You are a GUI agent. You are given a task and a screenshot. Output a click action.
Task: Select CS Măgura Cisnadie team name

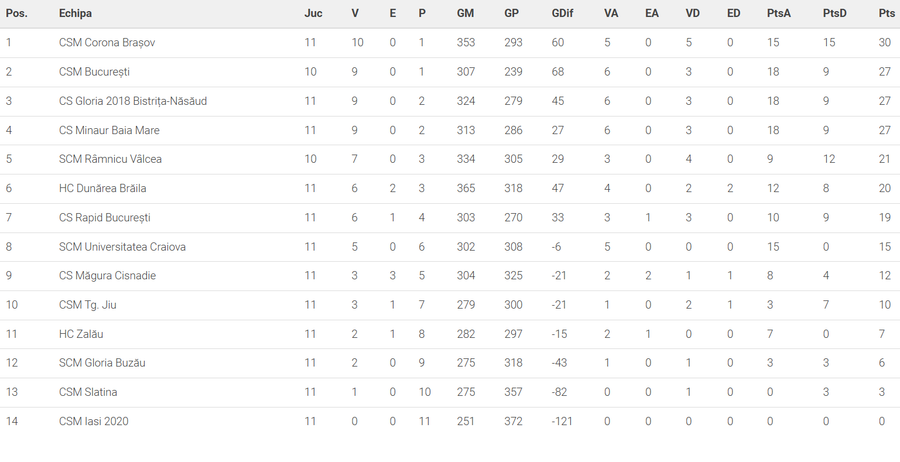pyautogui.click(x=107, y=275)
